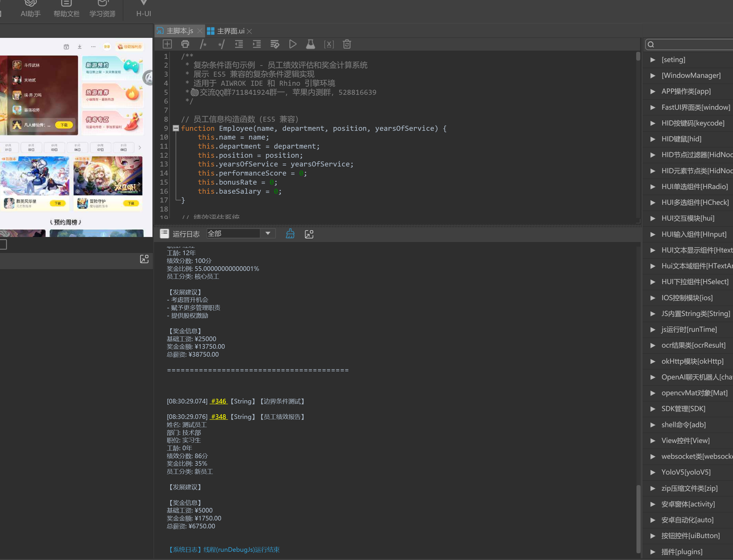Click the print icon in editor toolbar
The width and height of the screenshot is (733, 560).
185,44
